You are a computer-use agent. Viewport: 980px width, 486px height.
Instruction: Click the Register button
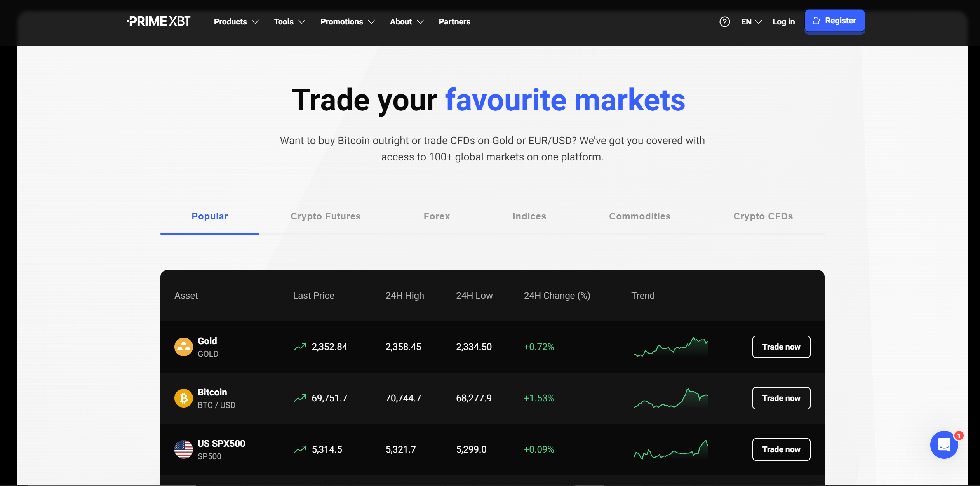click(x=834, y=21)
